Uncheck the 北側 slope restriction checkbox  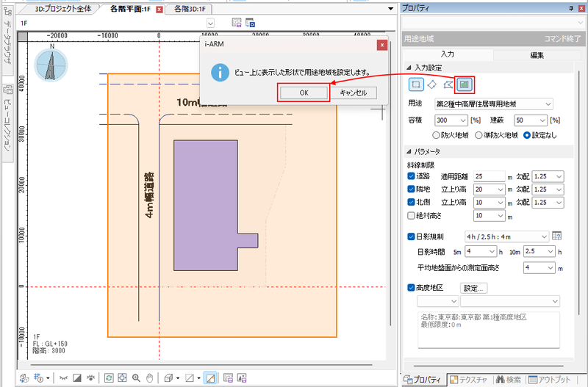pos(411,202)
